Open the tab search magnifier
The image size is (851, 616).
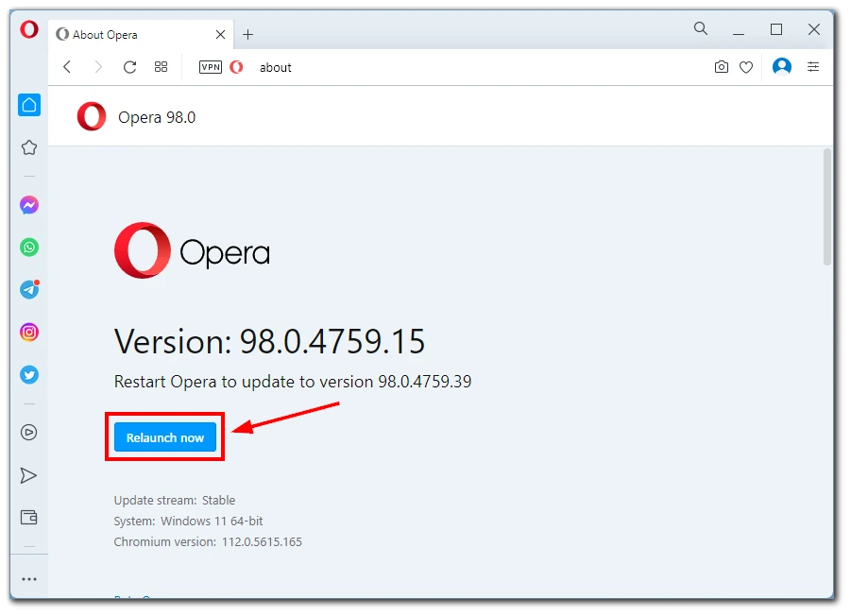pyautogui.click(x=701, y=28)
